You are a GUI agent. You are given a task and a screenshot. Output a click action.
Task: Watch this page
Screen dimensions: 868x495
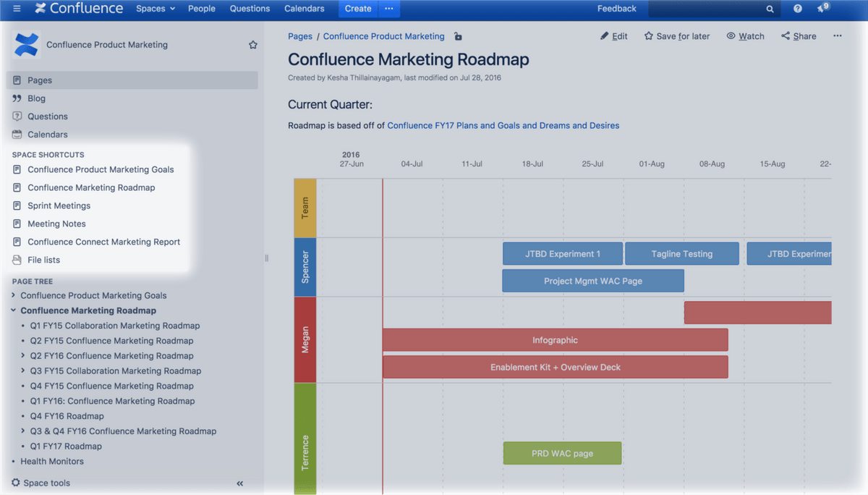(x=745, y=36)
